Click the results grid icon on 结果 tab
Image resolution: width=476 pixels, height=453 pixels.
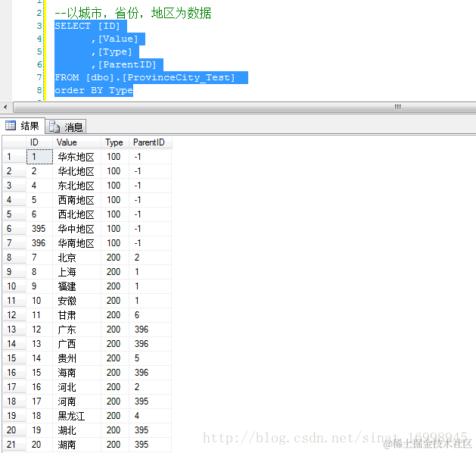point(11,126)
